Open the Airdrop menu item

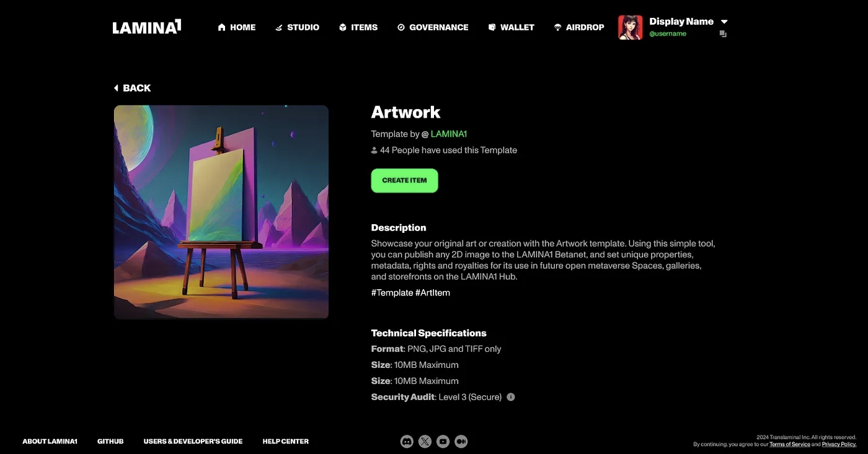tap(579, 27)
